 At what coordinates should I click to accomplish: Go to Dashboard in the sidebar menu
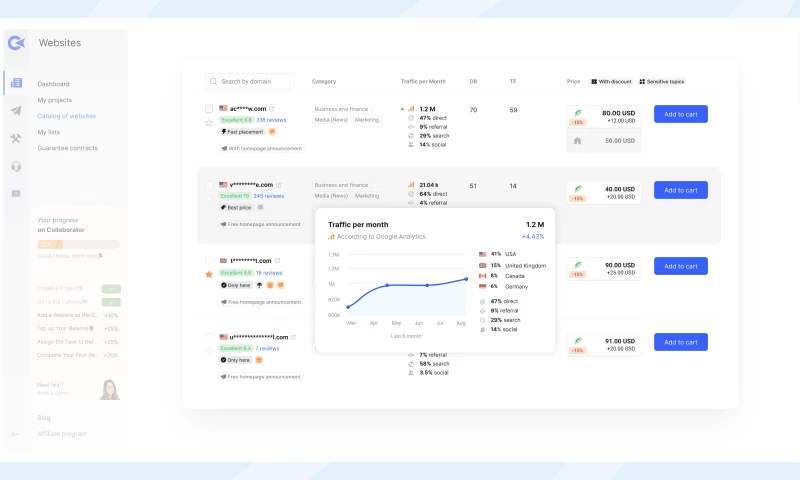[53, 84]
